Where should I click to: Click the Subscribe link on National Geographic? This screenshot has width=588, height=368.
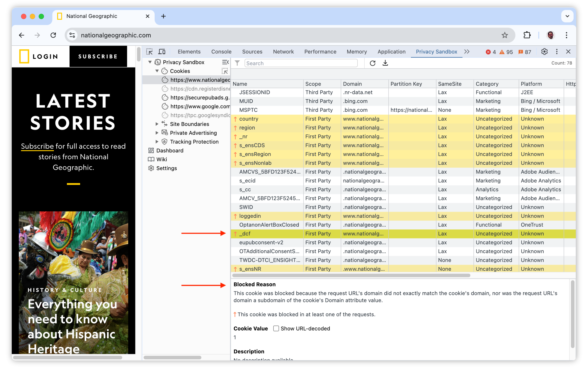pyautogui.click(x=37, y=146)
